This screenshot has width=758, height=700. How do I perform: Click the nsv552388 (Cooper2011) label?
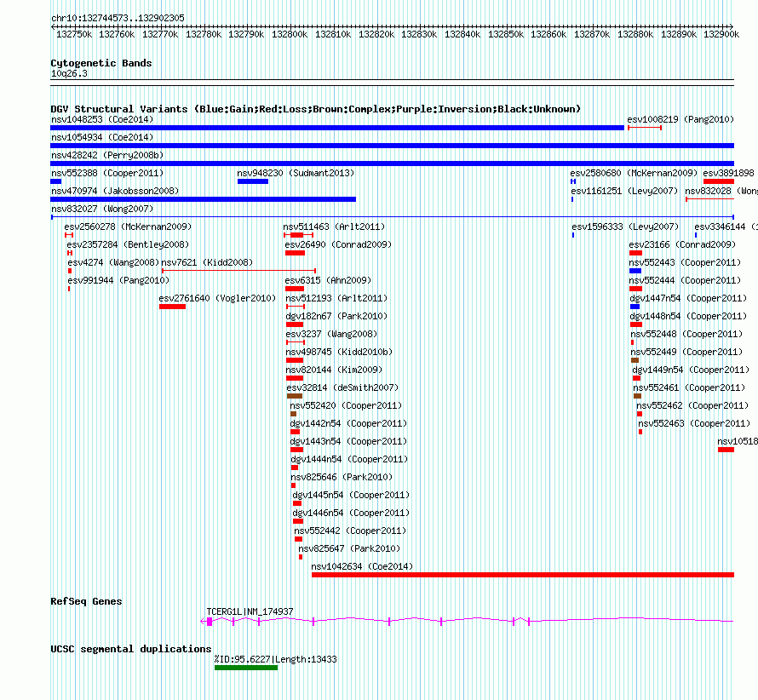107,173
